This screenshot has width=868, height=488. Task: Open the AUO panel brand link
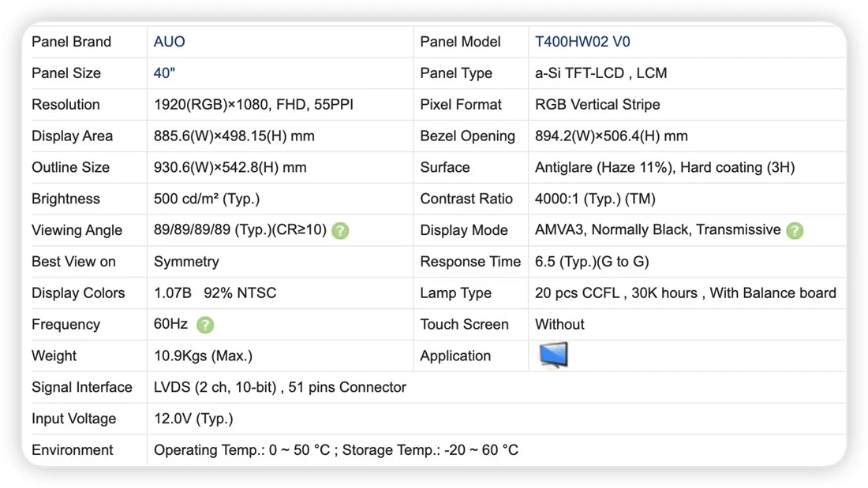point(169,42)
